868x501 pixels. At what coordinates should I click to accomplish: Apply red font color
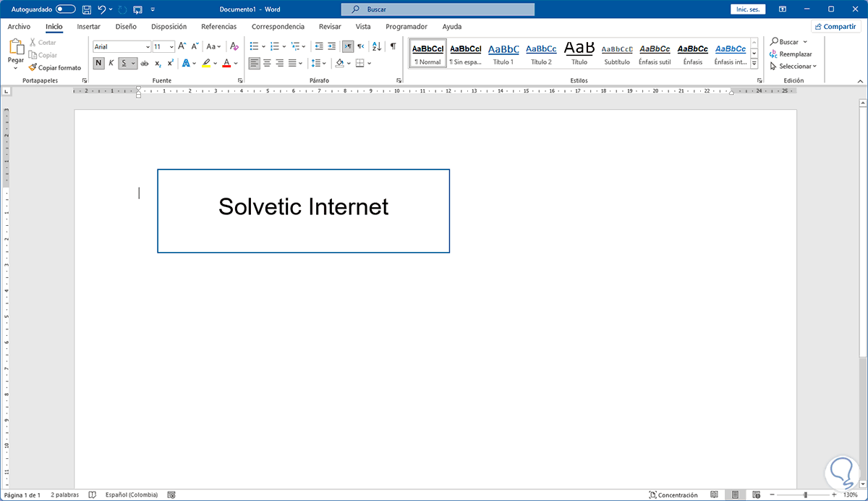(226, 64)
